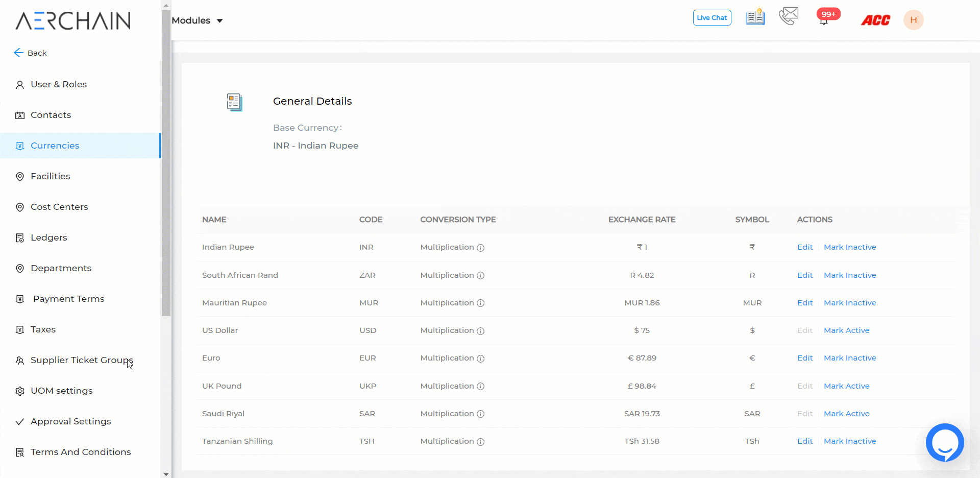
Task: Go Back from settings sidebar
Action: 30,53
